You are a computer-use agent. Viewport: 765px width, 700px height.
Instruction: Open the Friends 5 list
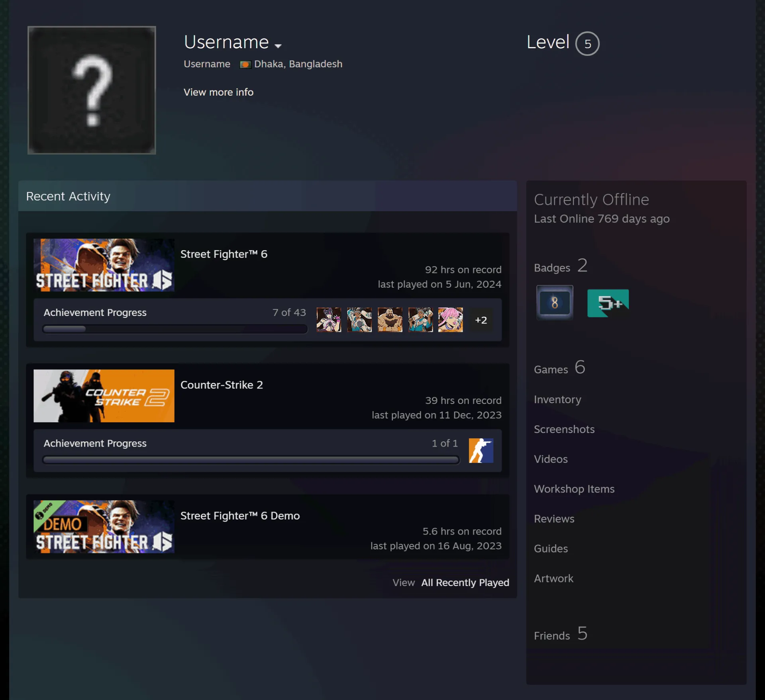[561, 634]
